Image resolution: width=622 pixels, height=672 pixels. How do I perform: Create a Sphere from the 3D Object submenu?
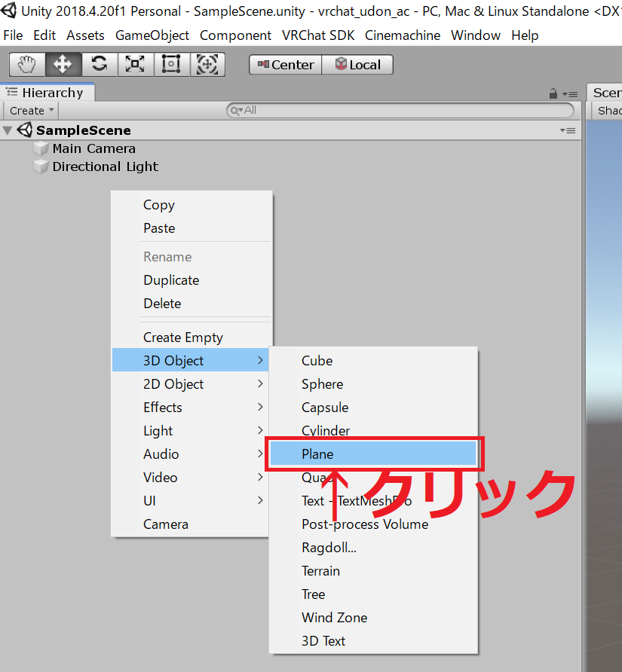373,384
